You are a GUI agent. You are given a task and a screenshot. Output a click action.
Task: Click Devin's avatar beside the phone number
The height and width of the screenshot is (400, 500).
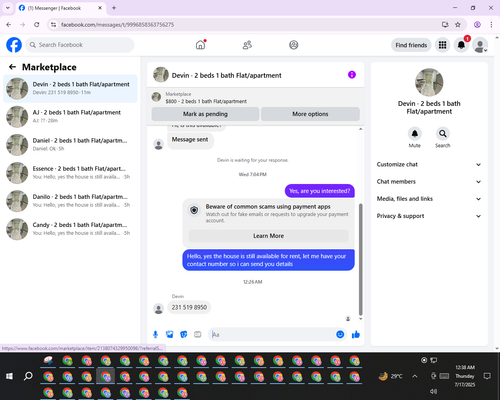click(x=158, y=309)
